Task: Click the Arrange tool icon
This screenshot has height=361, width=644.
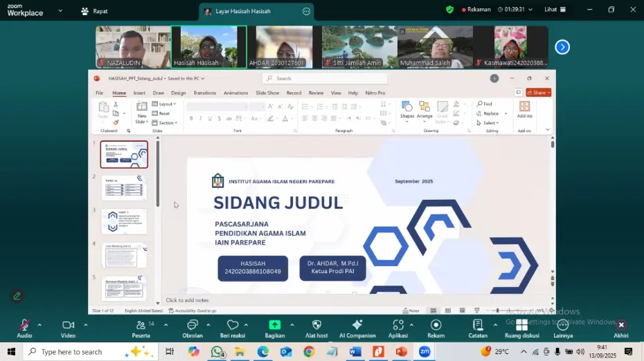Action: pos(424,107)
